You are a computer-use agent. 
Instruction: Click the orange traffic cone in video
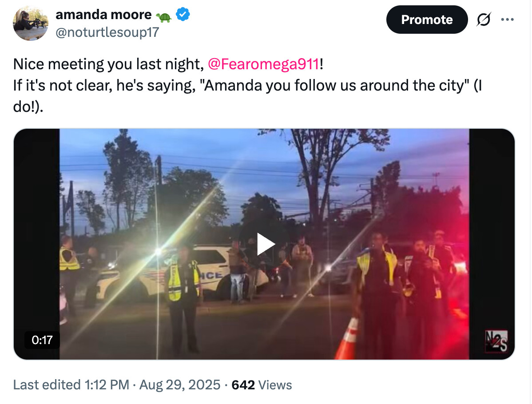pos(347,338)
